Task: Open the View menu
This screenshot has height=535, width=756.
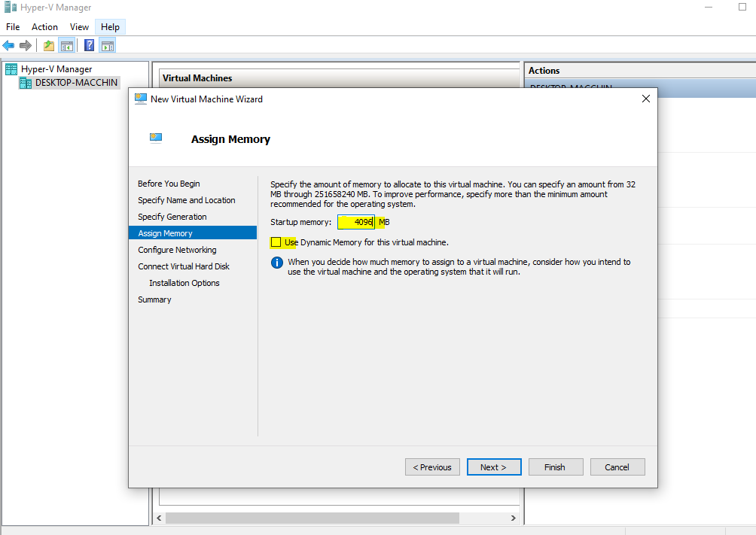Action: [x=79, y=27]
